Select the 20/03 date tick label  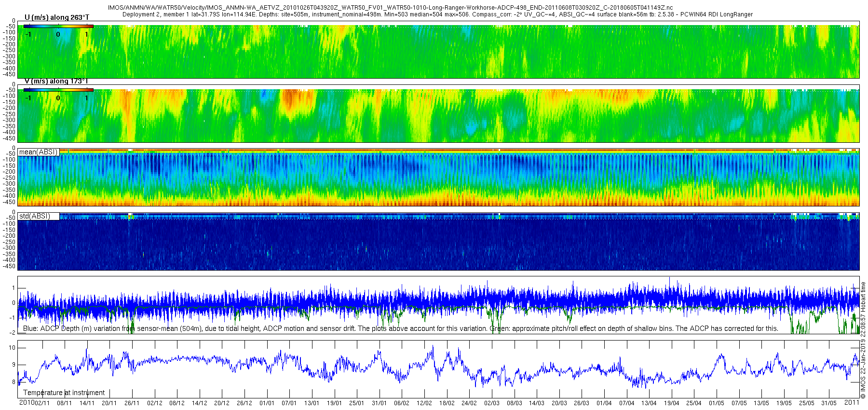(559, 403)
